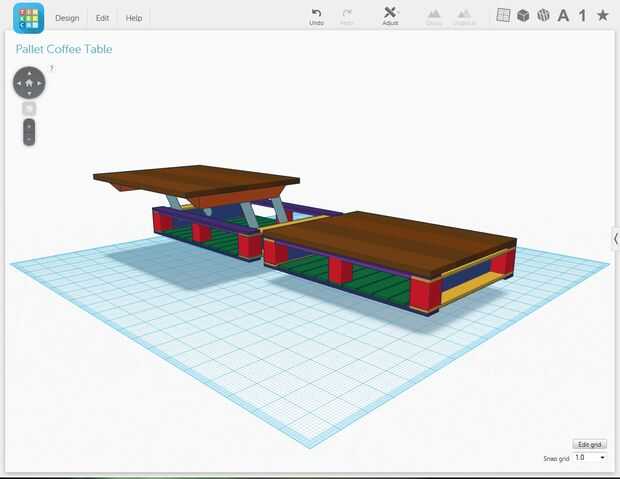Select the workplane grid icon
The image size is (620, 479).
(x=503, y=15)
